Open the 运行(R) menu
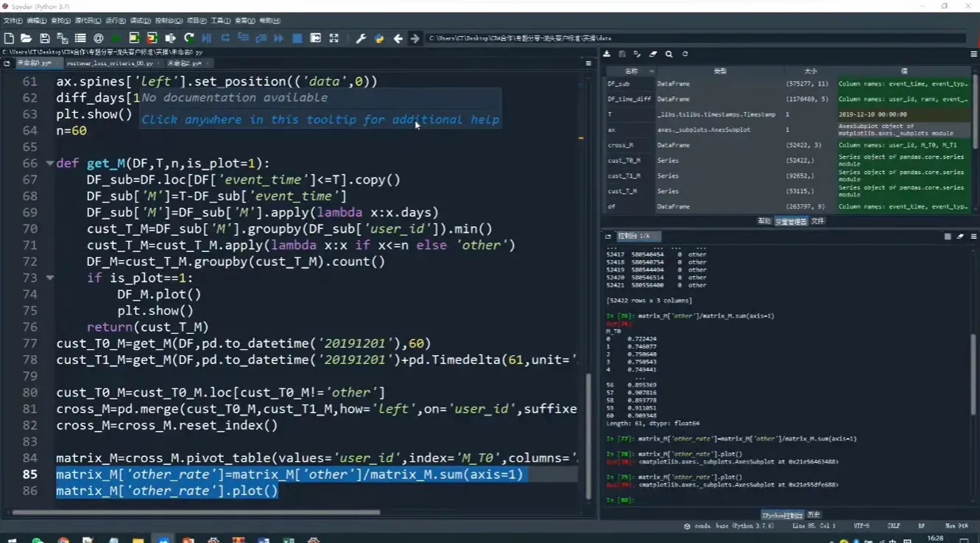The image size is (980, 543). [x=115, y=21]
